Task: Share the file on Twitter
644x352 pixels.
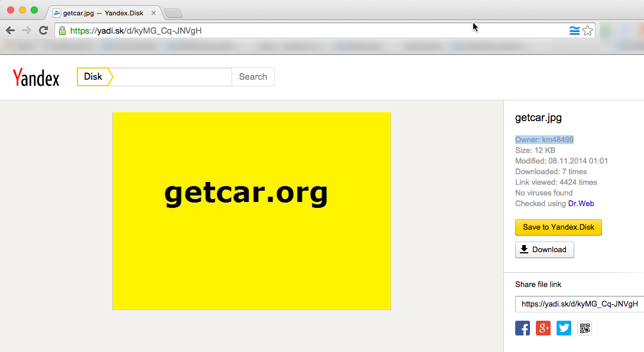Action: (x=564, y=328)
